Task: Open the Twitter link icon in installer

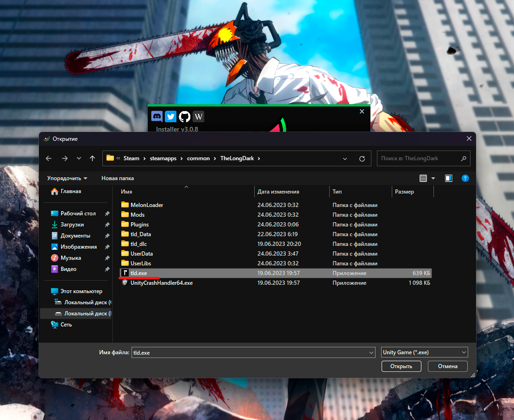Action: point(170,116)
